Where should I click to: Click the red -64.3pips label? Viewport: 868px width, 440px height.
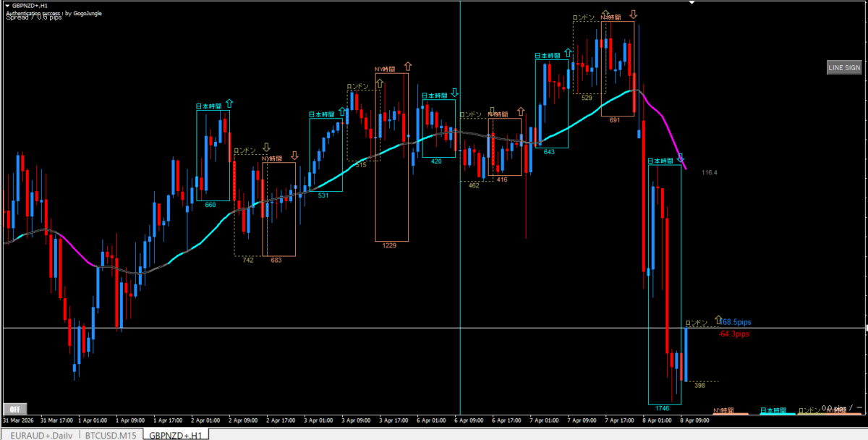coord(733,334)
